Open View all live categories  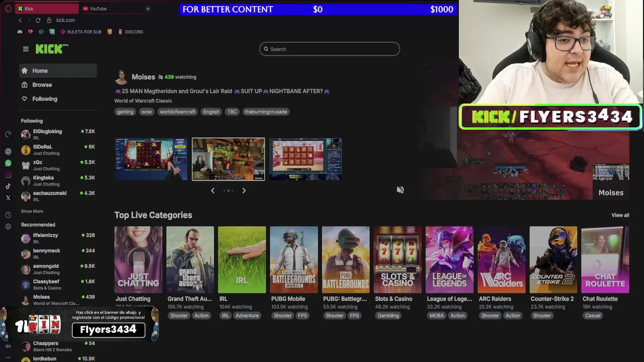click(620, 215)
